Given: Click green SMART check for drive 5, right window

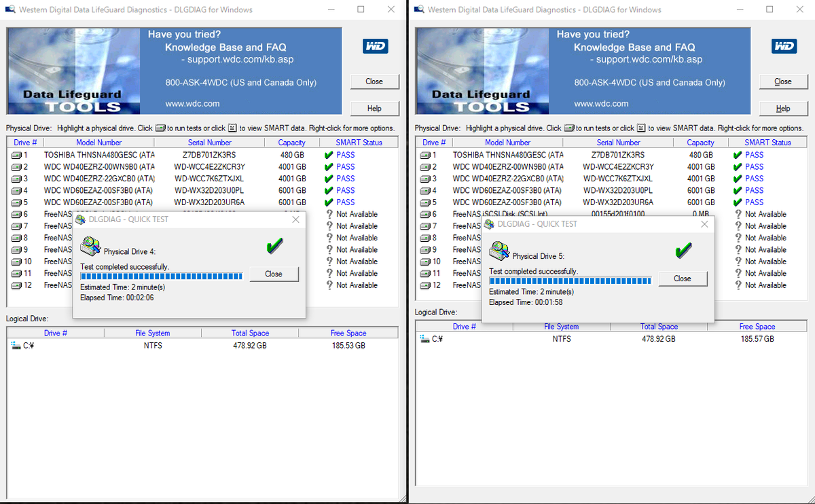Looking at the screenshot, I should click(738, 202).
